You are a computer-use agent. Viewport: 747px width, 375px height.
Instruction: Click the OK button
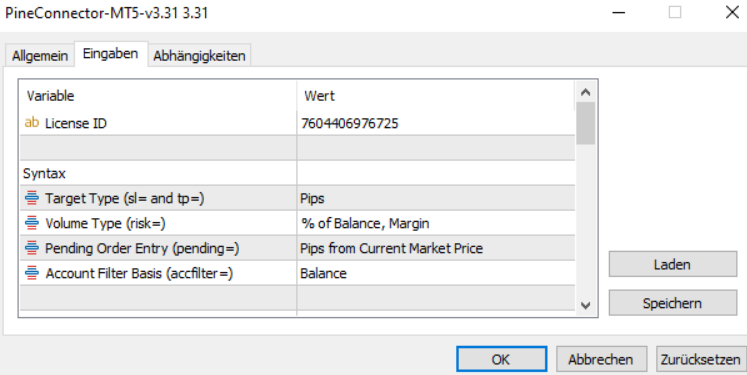(x=501, y=359)
